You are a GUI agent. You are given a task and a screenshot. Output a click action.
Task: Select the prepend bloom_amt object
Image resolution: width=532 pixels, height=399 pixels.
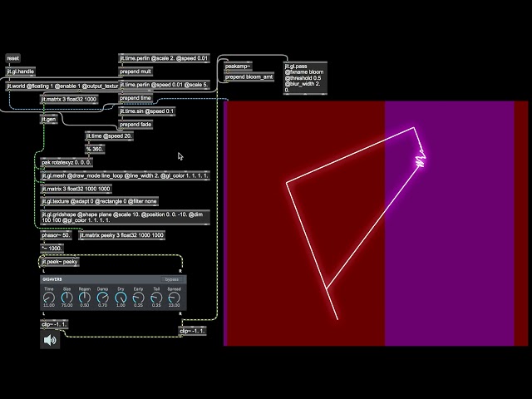(249, 77)
